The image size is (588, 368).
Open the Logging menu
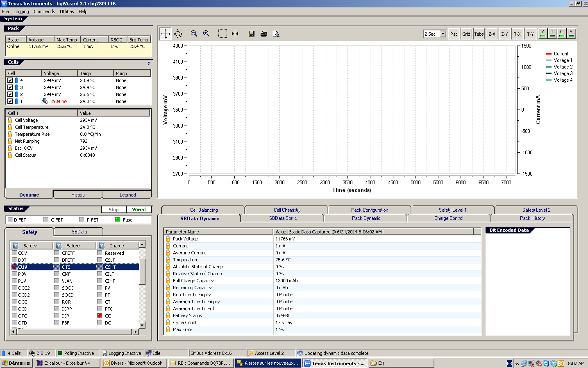(21, 11)
